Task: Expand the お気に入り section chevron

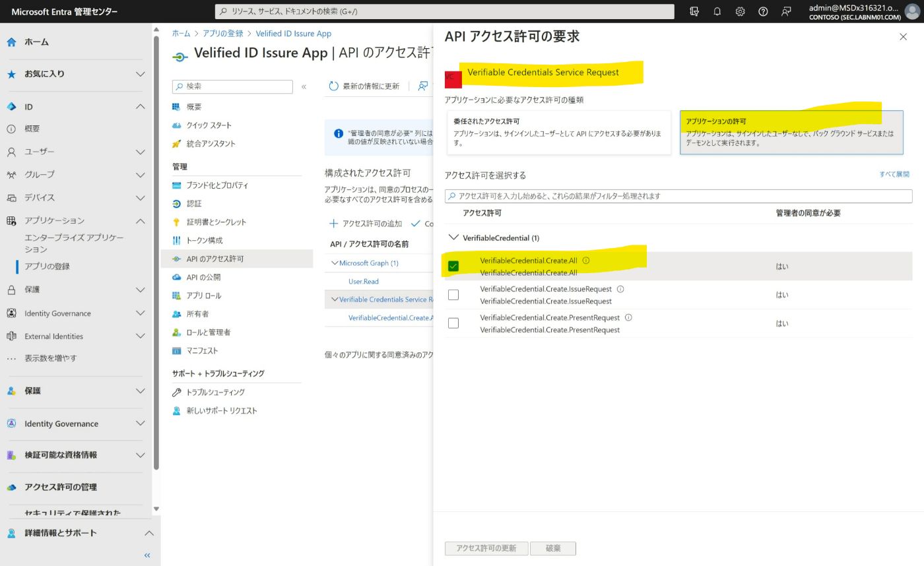Action: [141, 74]
